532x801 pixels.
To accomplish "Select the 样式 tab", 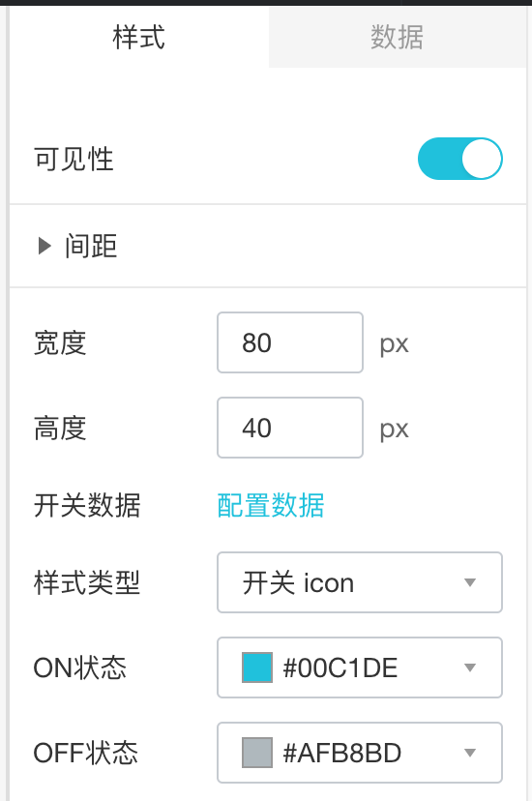I will 139,37.
